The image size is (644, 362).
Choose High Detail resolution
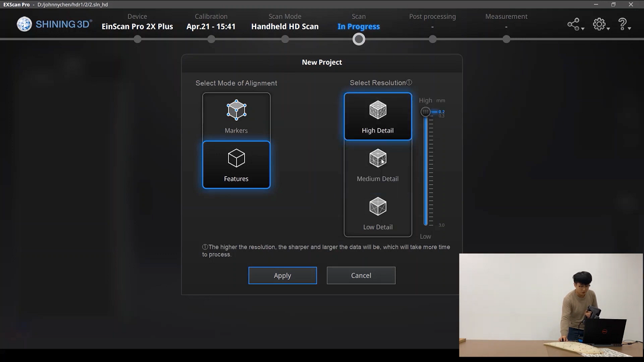click(378, 116)
